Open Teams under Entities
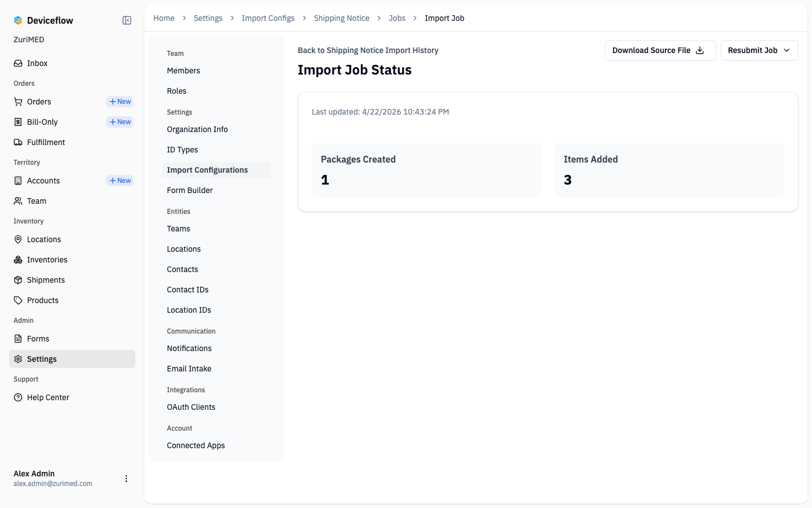Screen dimensions: 812x508 pyautogui.click(x=217, y=229)
